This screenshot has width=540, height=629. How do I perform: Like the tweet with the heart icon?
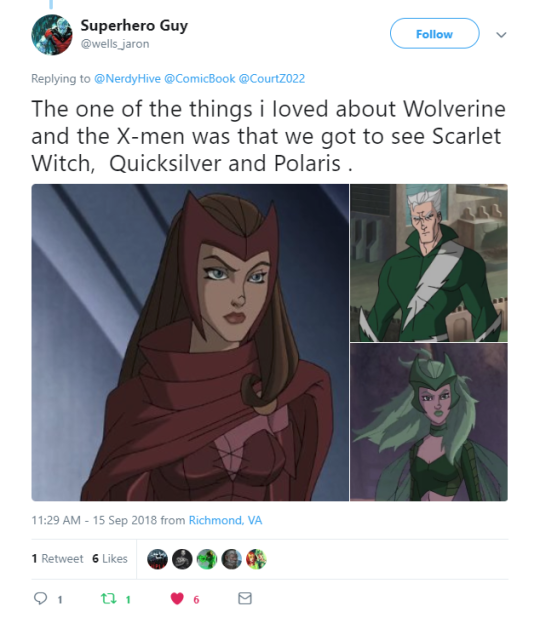(177, 598)
